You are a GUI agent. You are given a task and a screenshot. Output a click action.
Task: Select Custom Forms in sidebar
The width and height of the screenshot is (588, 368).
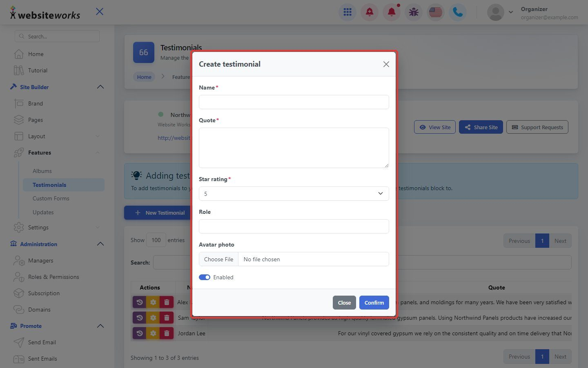[51, 198]
